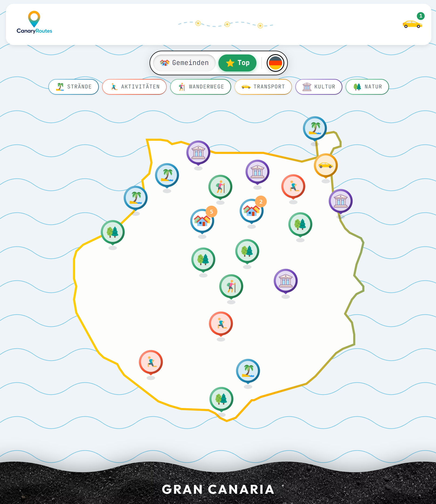Open the hiking pin in the island center

coord(231,286)
